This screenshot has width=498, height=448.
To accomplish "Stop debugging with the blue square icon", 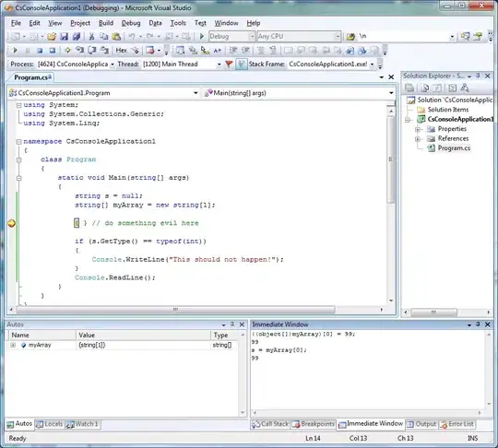I will coord(40,50).
